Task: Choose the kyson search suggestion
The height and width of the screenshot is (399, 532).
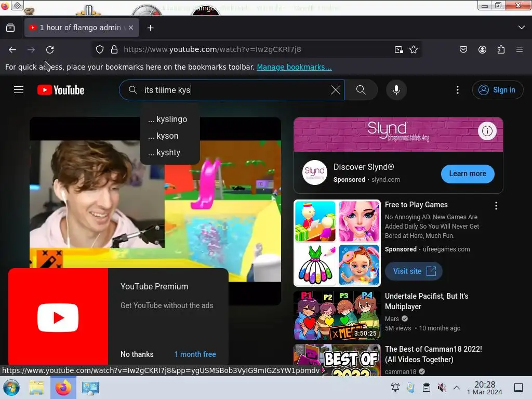Action: coord(170,136)
